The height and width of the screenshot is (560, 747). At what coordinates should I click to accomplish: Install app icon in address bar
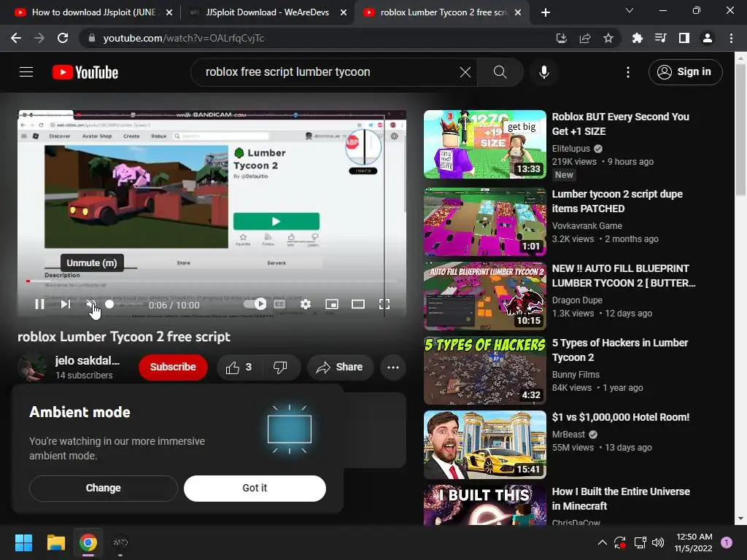(561, 38)
